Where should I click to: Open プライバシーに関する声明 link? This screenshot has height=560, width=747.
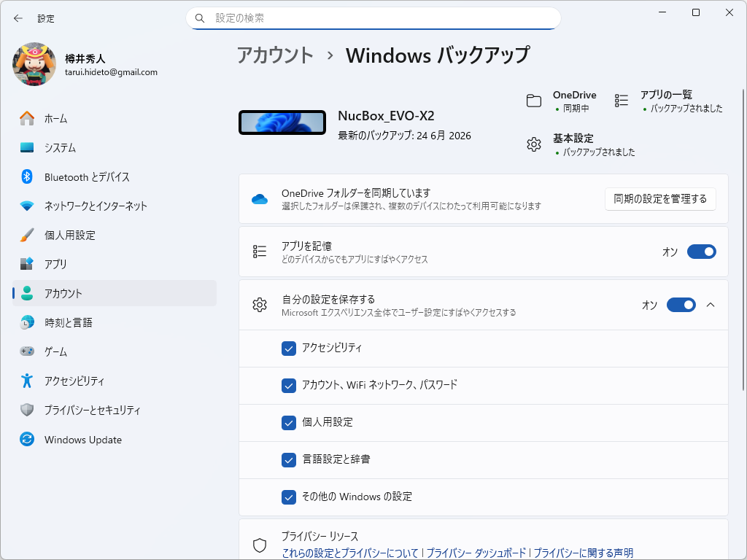[583, 553]
